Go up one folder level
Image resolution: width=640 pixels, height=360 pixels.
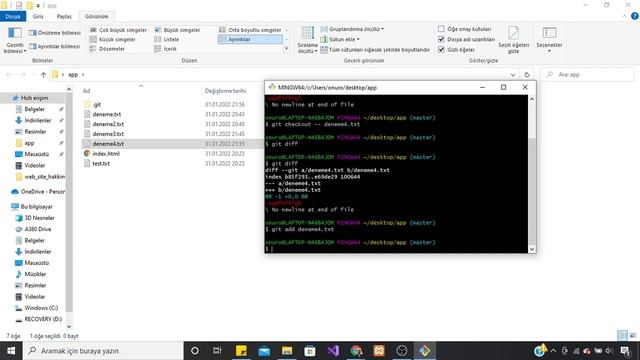(43, 75)
